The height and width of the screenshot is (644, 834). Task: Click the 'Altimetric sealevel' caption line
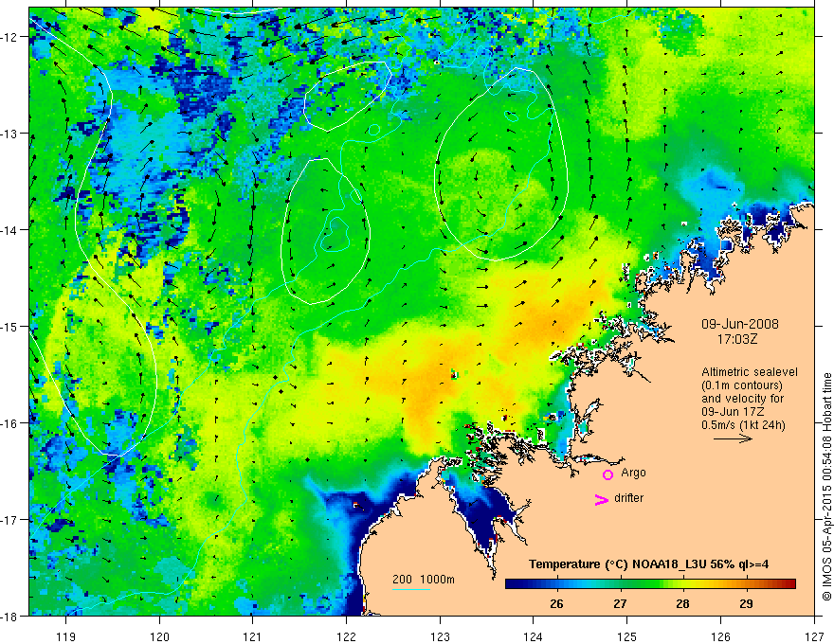click(x=750, y=372)
